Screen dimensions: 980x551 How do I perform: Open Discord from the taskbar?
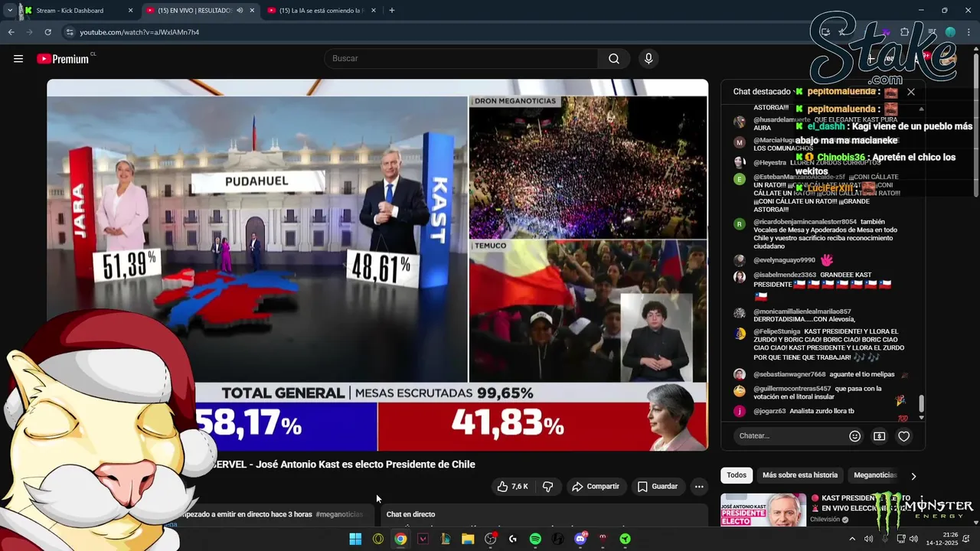(580, 539)
